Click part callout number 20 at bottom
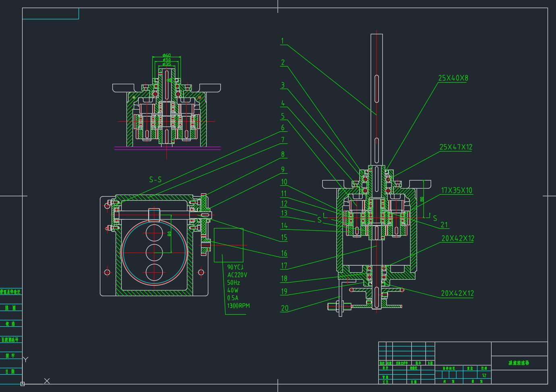Image resolution: width=556 pixels, height=392 pixels. 285,309
